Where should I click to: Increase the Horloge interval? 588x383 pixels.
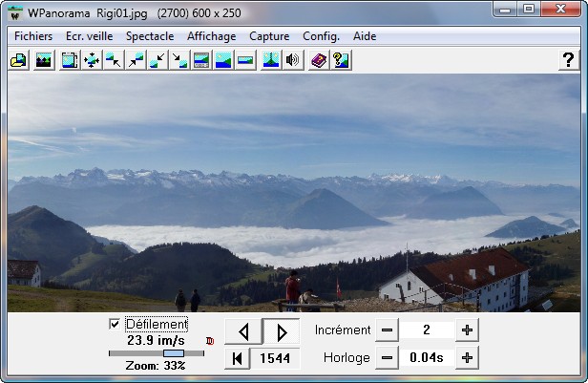click(467, 358)
